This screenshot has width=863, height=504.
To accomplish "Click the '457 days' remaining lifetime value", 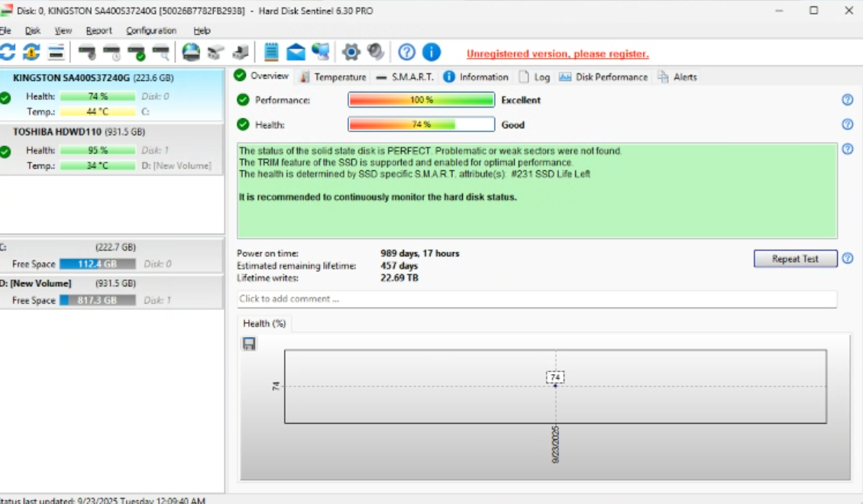I will pos(399,266).
